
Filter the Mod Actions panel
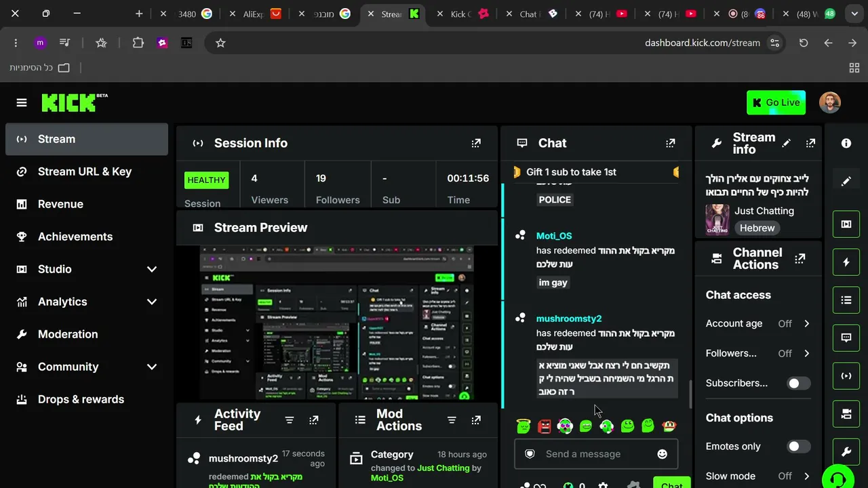coord(452,420)
